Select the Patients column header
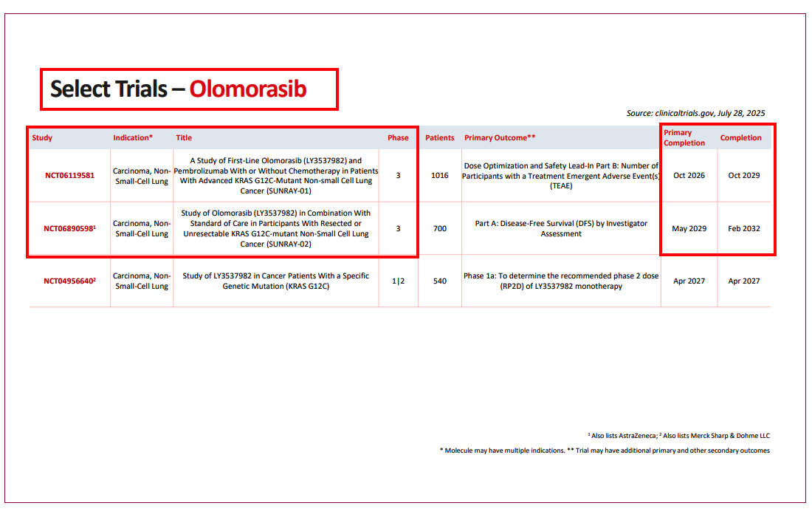 pos(440,138)
